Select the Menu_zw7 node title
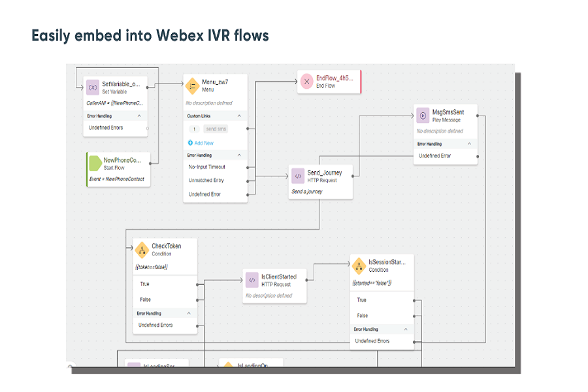This screenshot has height=392, width=588. (215, 82)
